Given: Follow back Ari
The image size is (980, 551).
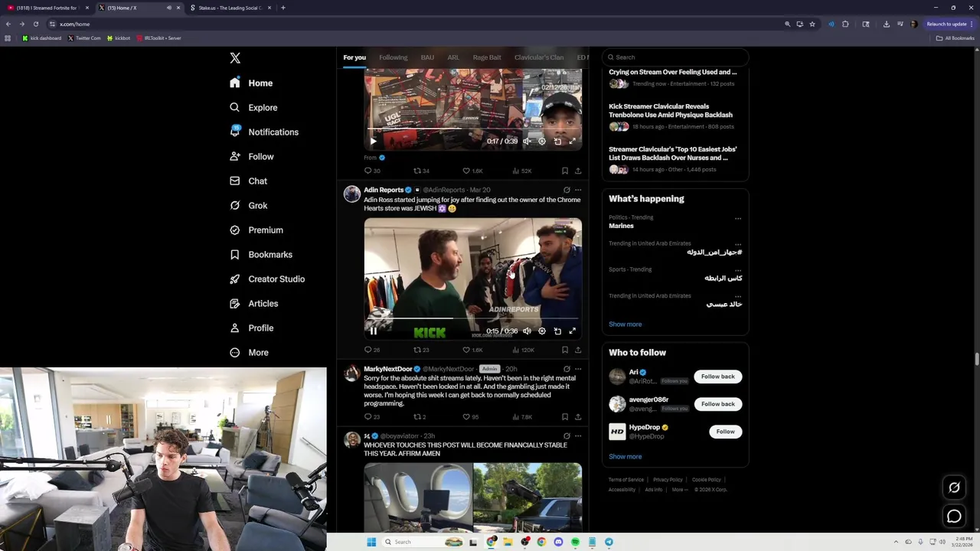Looking at the screenshot, I should pos(717,377).
